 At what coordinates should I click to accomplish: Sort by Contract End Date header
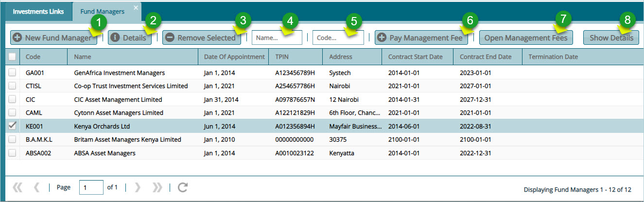pyautogui.click(x=488, y=57)
